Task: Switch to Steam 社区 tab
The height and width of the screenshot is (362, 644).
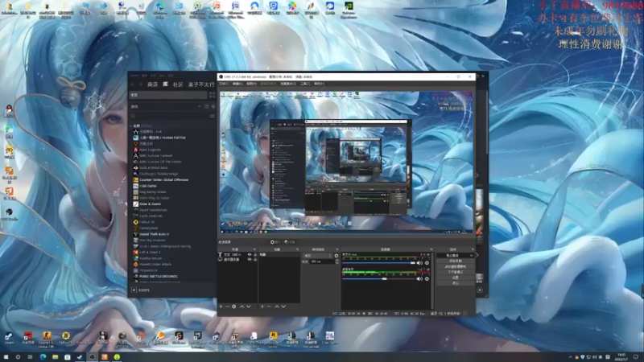Action: point(178,84)
